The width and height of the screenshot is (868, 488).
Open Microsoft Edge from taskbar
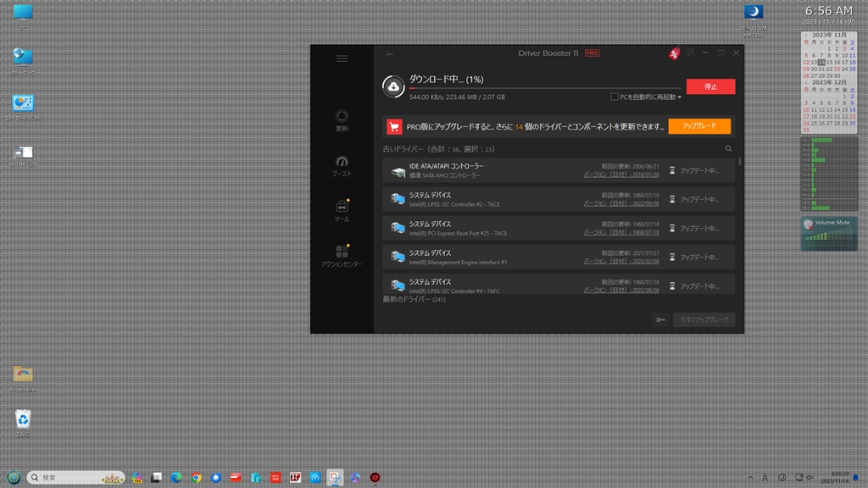176,478
